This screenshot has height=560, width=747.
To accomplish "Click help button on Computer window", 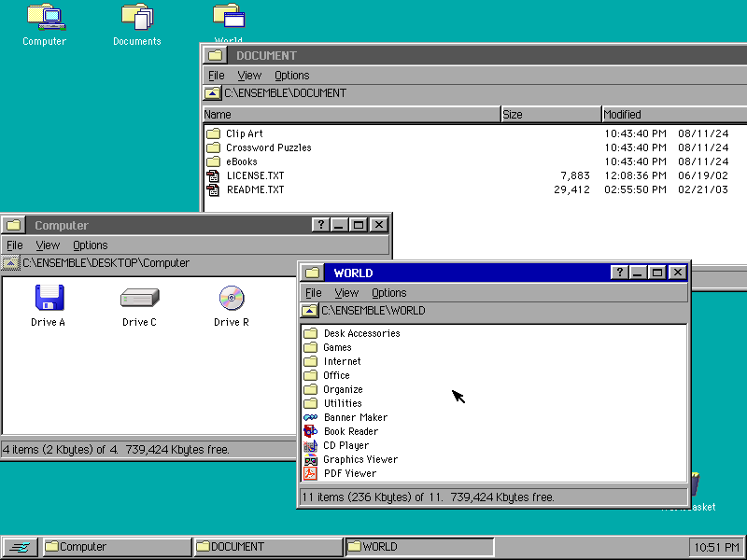I will (320, 225).
